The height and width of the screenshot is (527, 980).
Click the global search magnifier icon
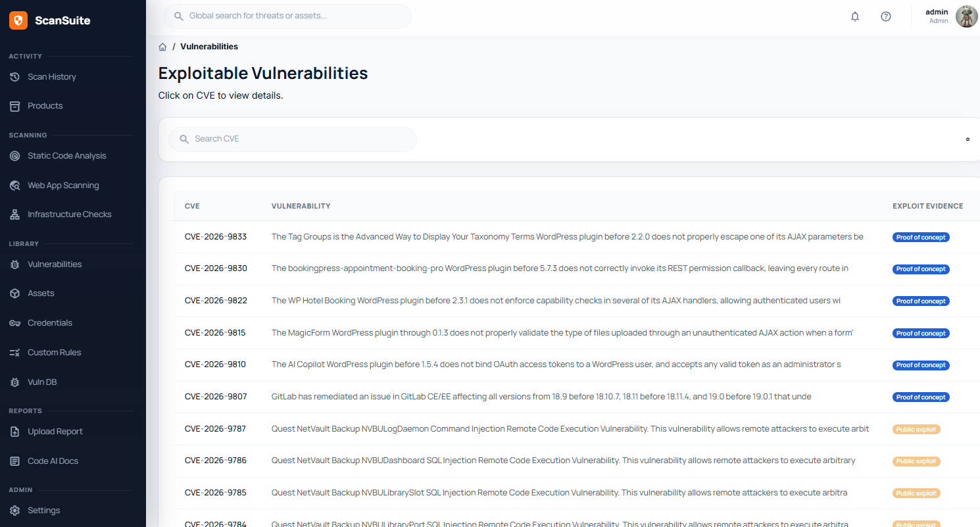[178, 16]
